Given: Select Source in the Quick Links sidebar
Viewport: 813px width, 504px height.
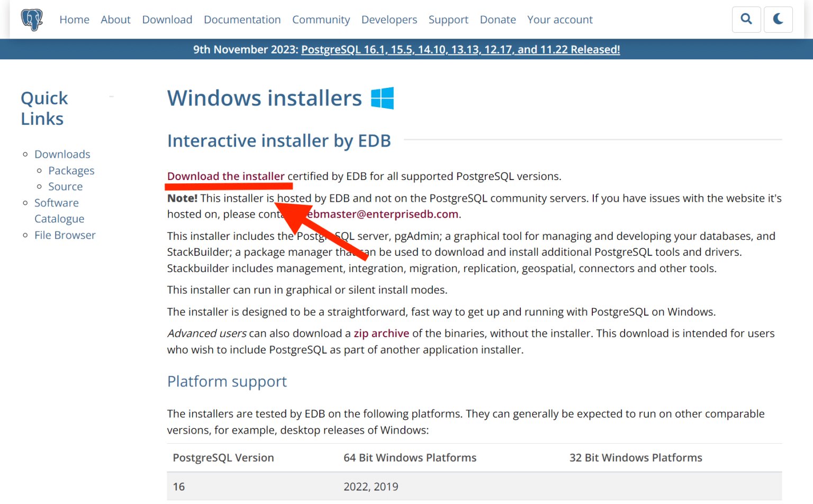Looking at the screenshot, I should point(65,186).
